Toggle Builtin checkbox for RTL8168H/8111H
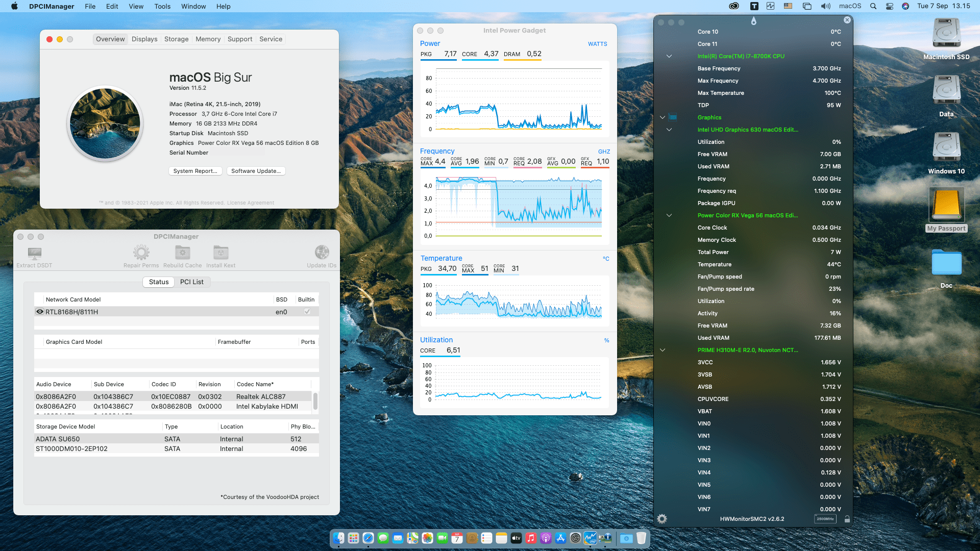The width and height of the screenshot is (980, 551). coord(307,311)
